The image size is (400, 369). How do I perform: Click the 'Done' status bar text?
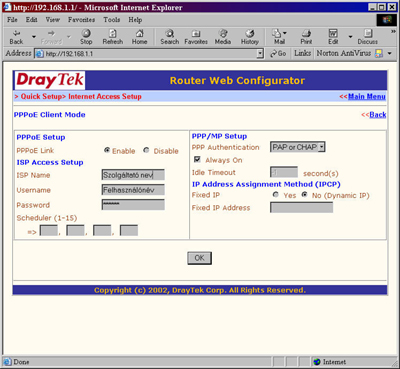coord(21,362)
